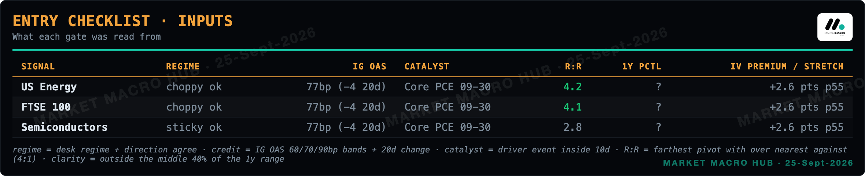
Task: Select the SIGNAL column header
Action: [38, 66]
